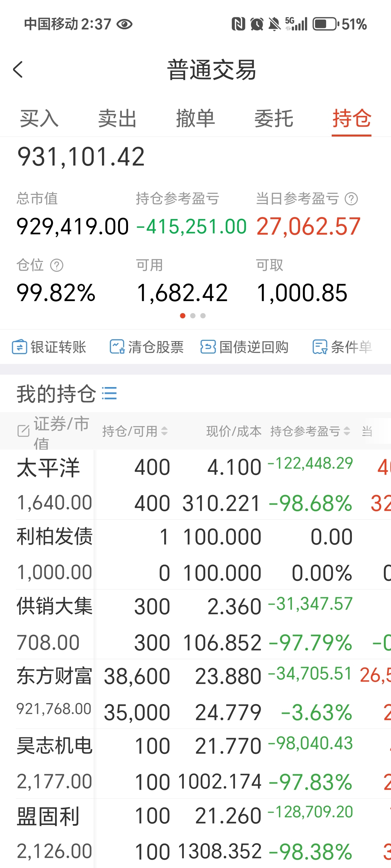
Task: Open the 国债逆回购 label
Action: (x=254, y=347)
